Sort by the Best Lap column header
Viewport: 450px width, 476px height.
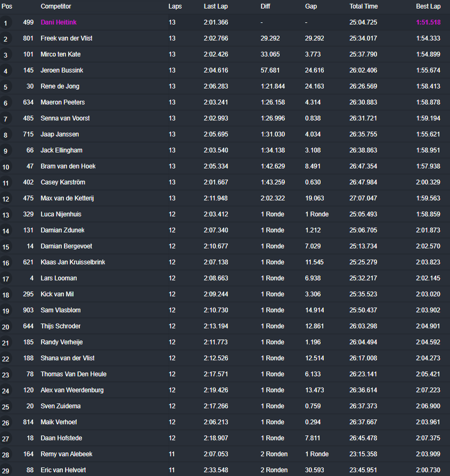428,6
